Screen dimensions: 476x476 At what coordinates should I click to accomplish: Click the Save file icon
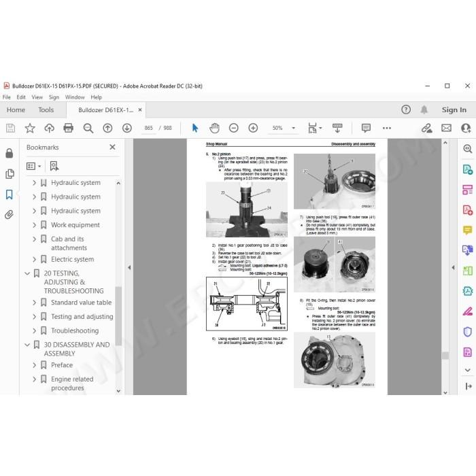tap(10, 128)
